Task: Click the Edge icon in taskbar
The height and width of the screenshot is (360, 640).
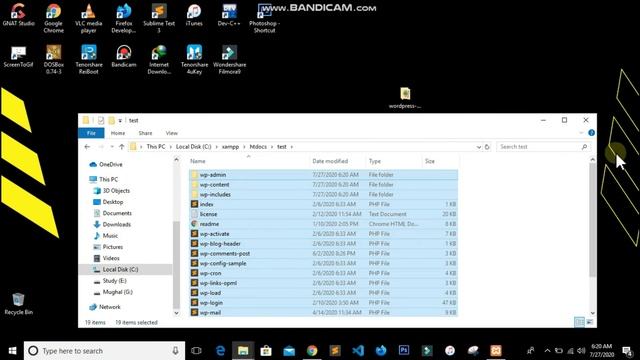Action: point(220,351)
